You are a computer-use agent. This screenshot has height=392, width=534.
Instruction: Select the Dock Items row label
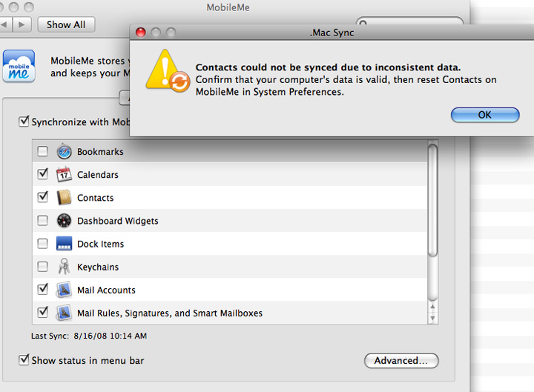pyautogui.click(x=100, y=244)
